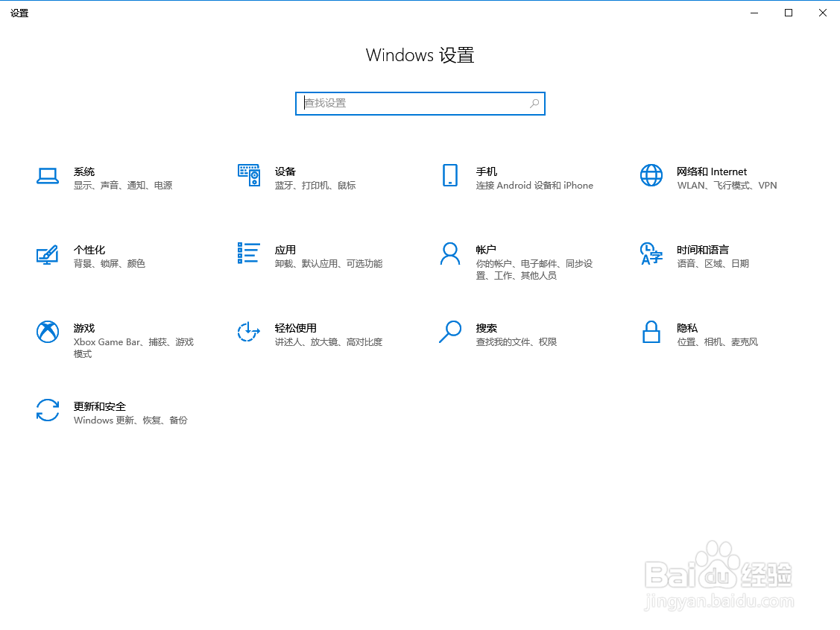Viewport: 840px width, 630px height.
Task: Open the 更新和安全 refresh arrows icon
Action: [x=48, y=410]
